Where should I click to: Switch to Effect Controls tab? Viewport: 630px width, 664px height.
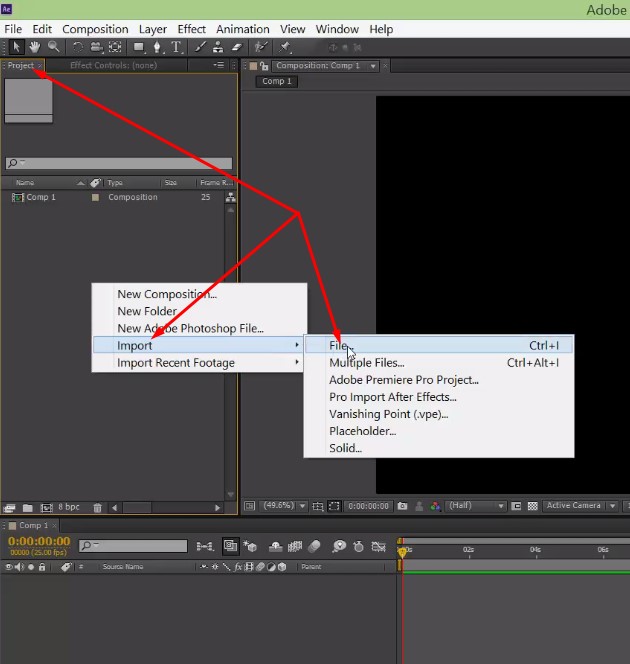tap(113, 65)
